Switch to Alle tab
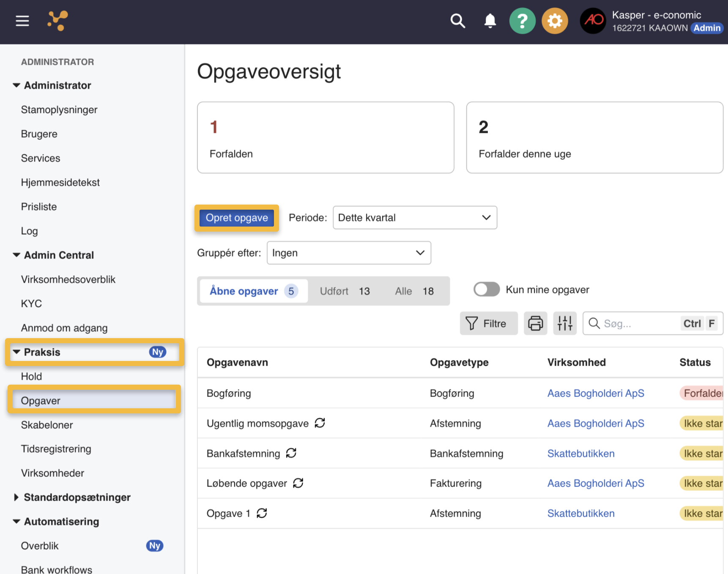The height and width of the screenshot is (574, 728). 414,291
